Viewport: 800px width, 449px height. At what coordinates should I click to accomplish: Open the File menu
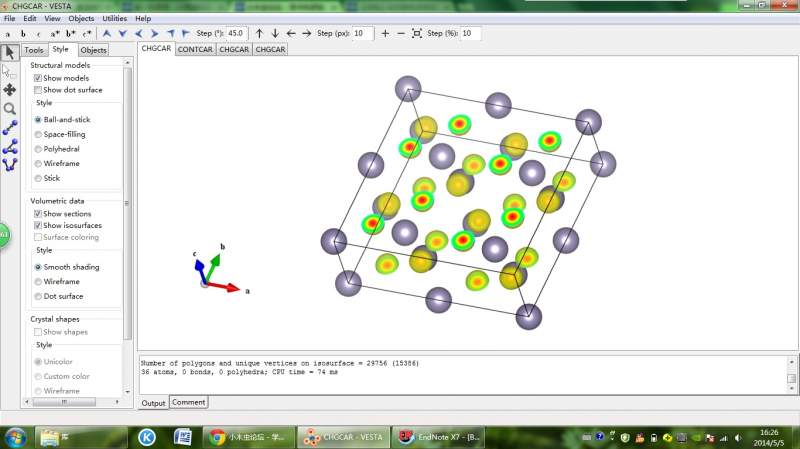pos(10,18)
